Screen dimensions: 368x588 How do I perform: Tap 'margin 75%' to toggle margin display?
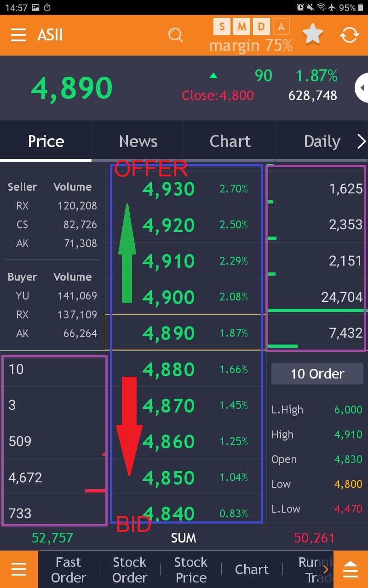[251, 45]
